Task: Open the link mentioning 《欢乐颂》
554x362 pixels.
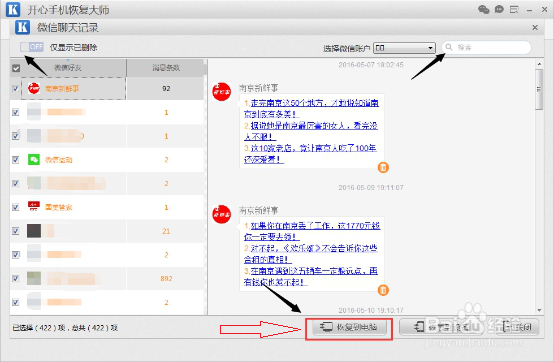Action: click(x=311, y=254)
